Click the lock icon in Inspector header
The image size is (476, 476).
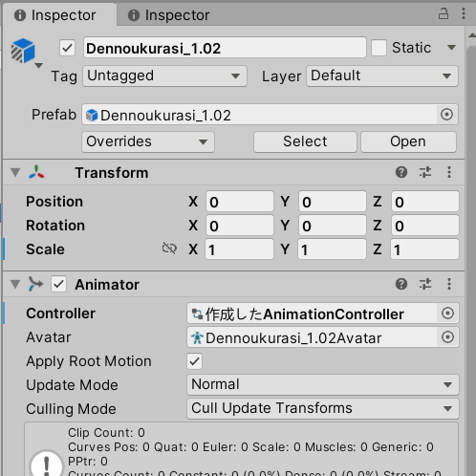444,14
